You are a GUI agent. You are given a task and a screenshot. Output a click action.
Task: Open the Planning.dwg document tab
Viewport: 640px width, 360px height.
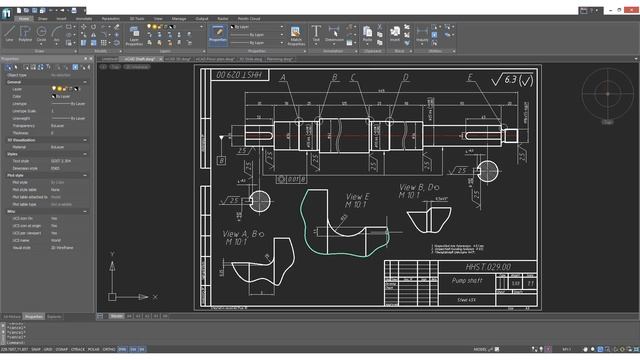click(x=279, y=59)
